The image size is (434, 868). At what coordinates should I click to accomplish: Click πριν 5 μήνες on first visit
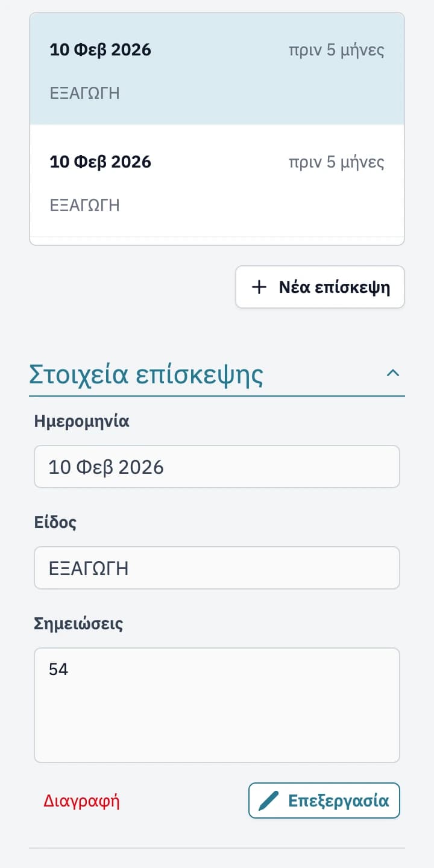click(x=336, y=50)
